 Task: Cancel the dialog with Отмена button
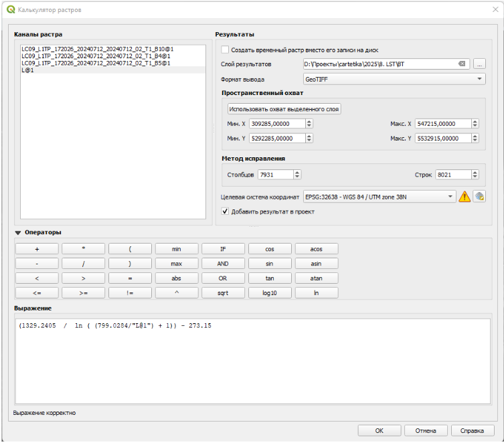[426, 431]
